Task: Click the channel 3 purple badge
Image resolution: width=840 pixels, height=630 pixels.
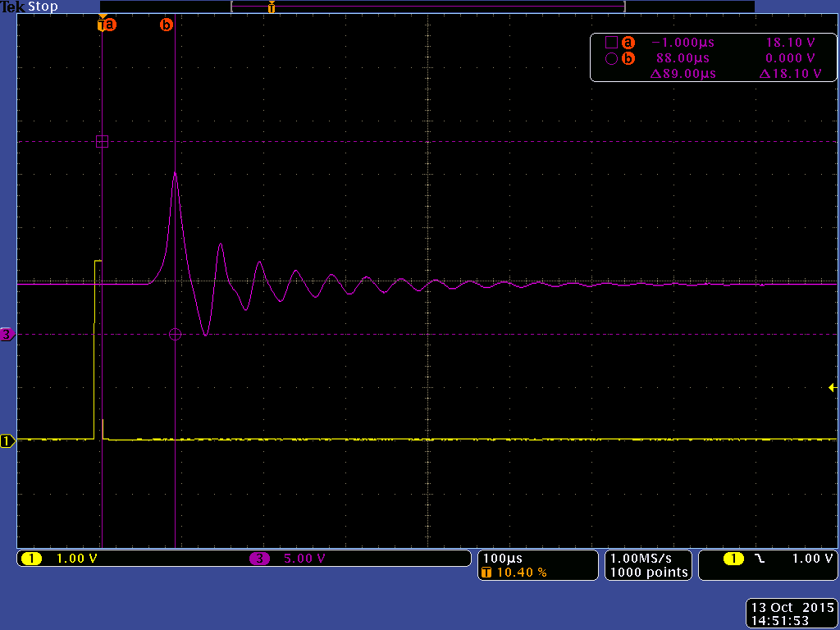Action: pyautogui.click(x=260, y=559)
